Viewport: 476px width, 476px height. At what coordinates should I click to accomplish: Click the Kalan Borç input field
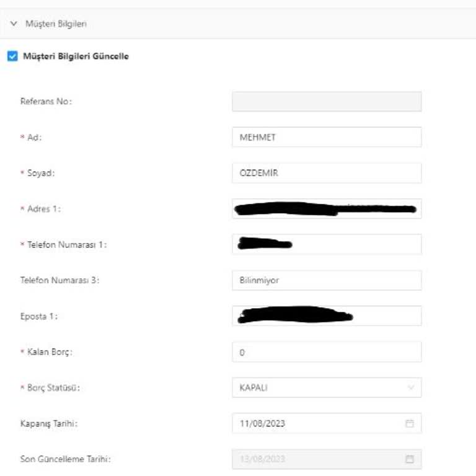click(327, 352)
